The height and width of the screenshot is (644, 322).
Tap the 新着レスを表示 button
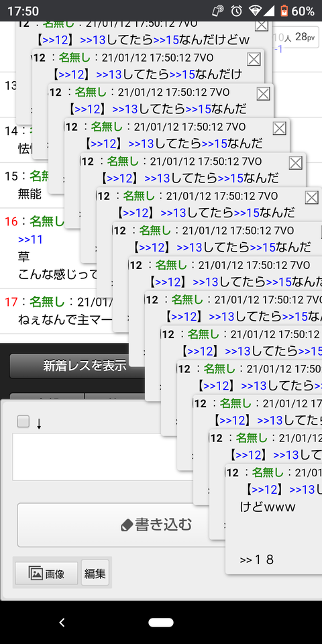76,366
